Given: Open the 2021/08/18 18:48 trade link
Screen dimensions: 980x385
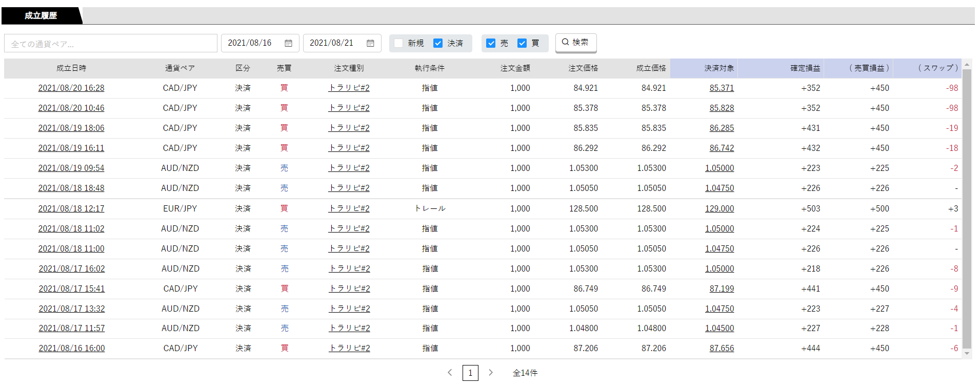Looking at the screenshot, I should pos(71,188).
